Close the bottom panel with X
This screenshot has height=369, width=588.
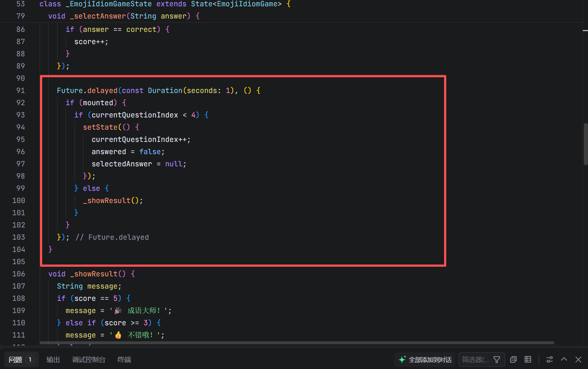click(578, 360)
